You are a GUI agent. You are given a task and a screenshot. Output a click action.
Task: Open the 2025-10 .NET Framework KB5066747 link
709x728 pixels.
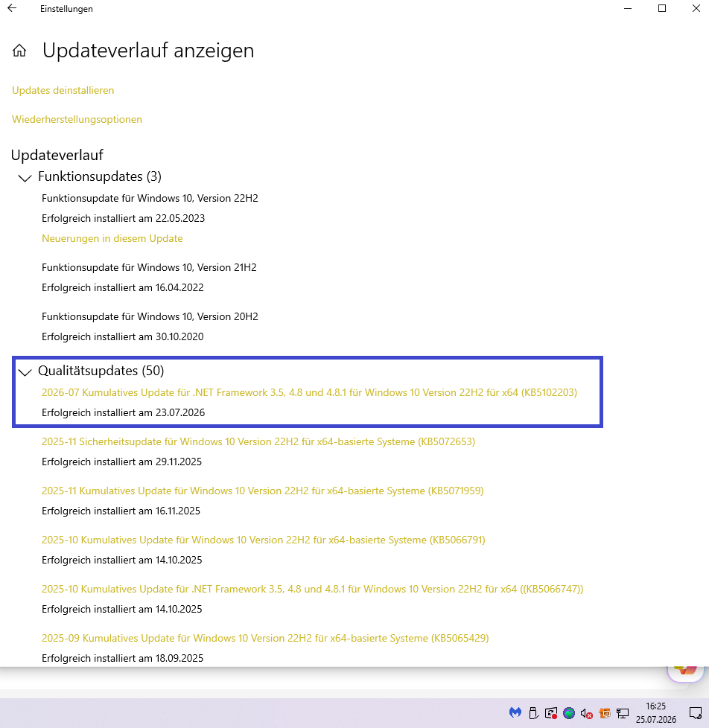pyautogui.click(x=312, y=590)
